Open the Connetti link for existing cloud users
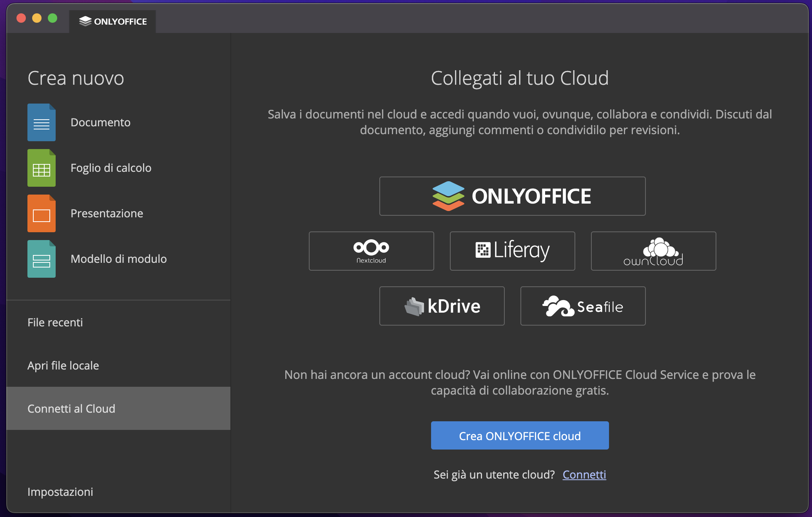The width and height of the screenshot is (812, 517). coord(584,474)
